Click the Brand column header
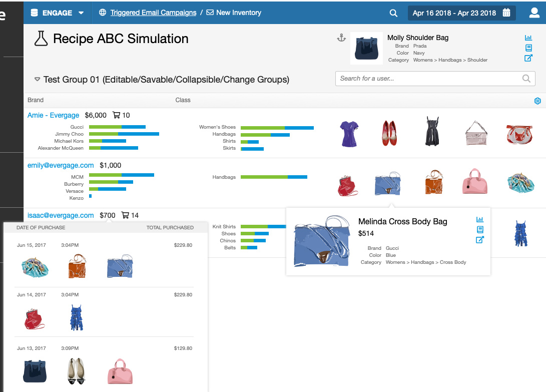This screenshot has height=392, width=546. (36, 100)
